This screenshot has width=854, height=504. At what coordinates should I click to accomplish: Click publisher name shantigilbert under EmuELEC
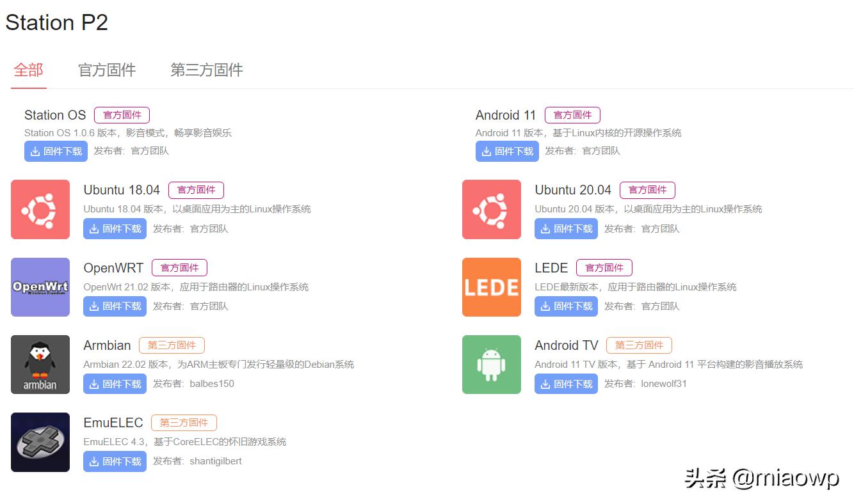pyautogui.click(x=218, y=461)
